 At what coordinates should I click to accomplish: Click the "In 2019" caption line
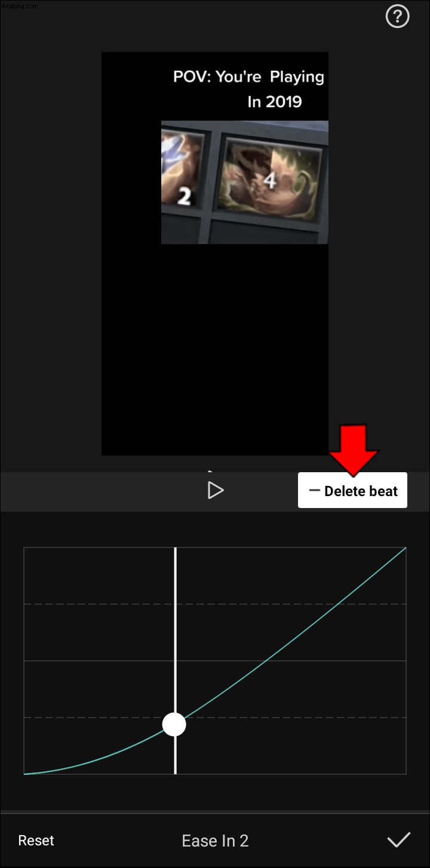(275, 101)
